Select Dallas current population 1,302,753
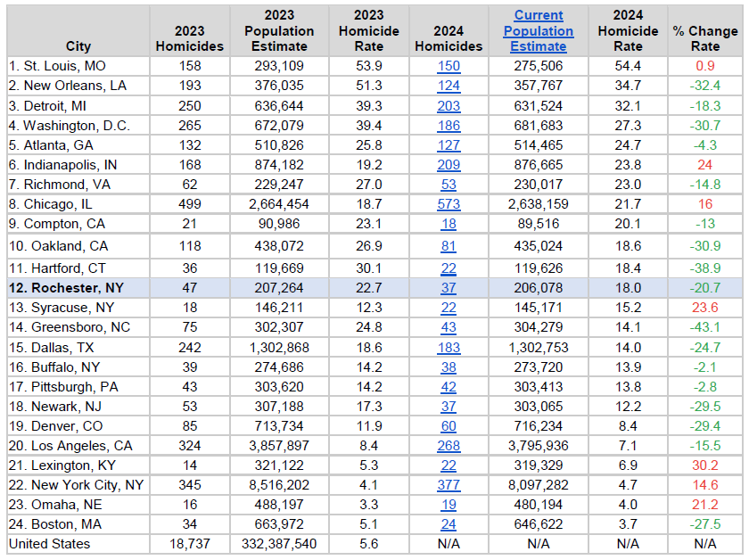Image resolution: width=749 pixels, height=560 pixels. [x=539, y=348]
